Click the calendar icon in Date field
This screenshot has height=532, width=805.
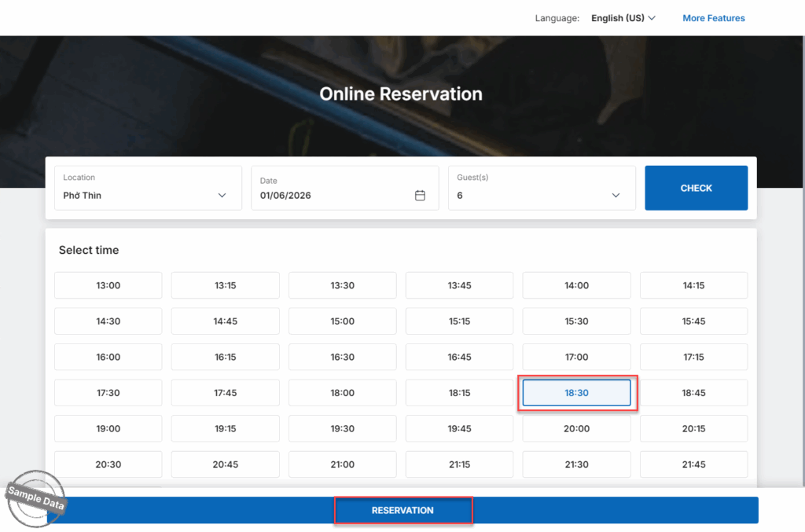tap(420, 196)
